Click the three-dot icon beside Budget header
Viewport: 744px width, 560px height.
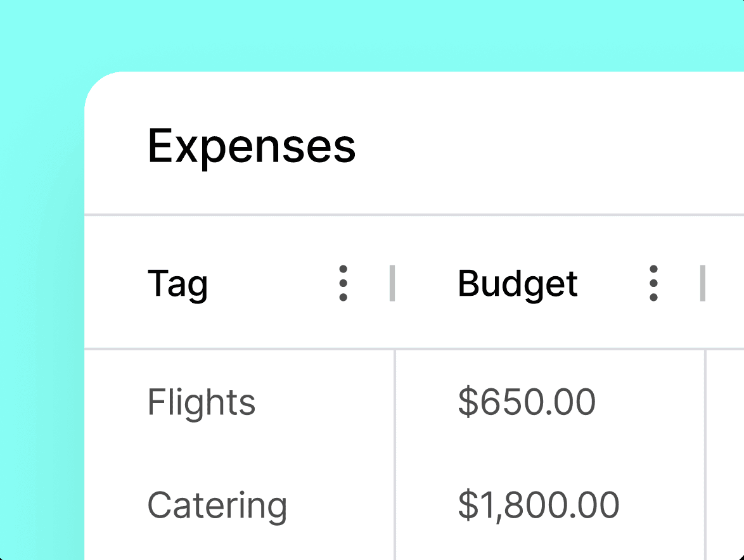point(653,283)
